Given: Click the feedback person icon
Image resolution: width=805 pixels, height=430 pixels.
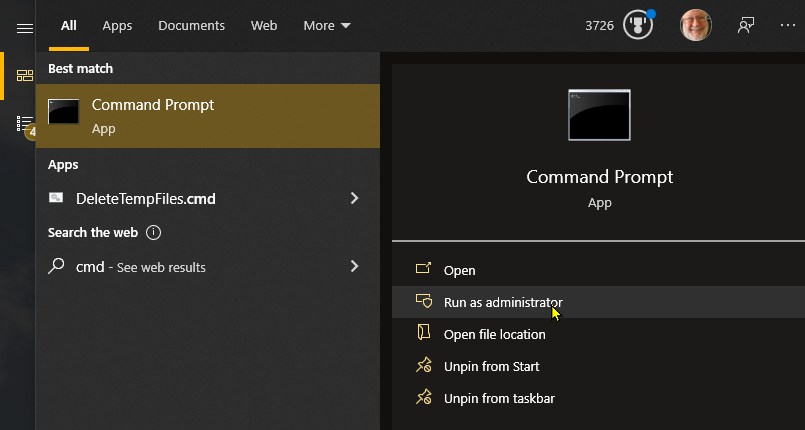Looking at the screenshot, I should pyautogui.click(x=746, y=25).
